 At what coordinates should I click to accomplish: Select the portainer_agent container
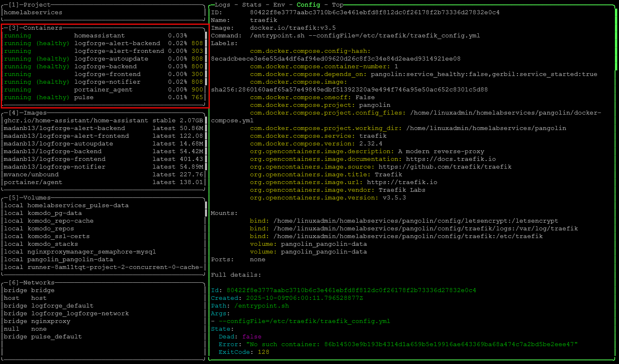103,90
